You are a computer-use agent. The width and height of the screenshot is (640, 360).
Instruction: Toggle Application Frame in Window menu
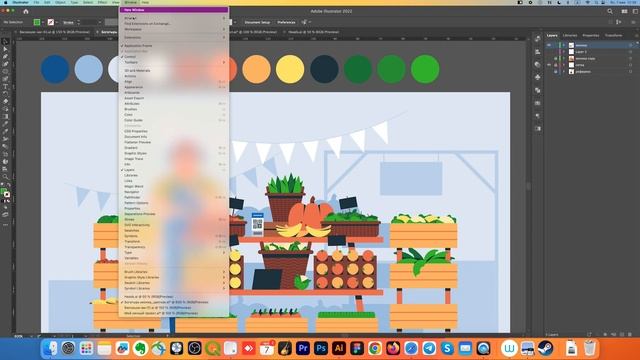point(174,46)
